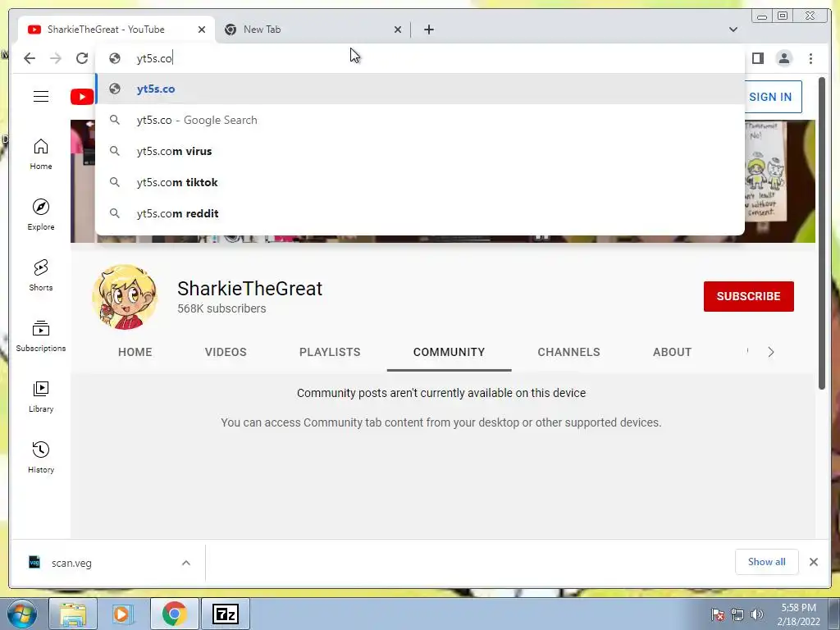Click the '568K subscribers' text

click(x=221, y=308)
